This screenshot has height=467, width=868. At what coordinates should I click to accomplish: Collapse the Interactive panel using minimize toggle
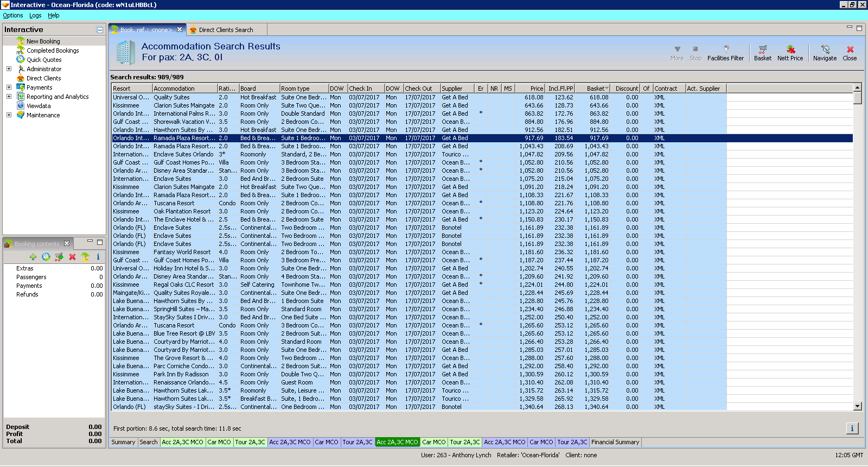point(100,30)
